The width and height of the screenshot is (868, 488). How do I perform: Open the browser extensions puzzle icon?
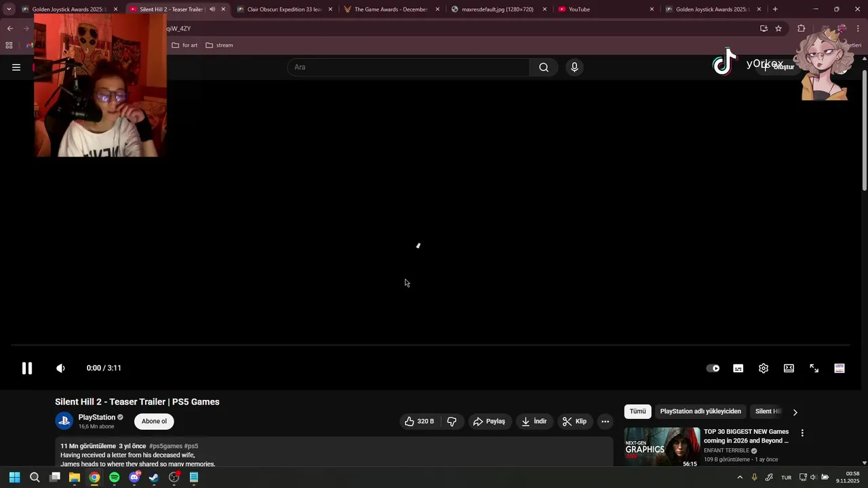tap(802, 28)
